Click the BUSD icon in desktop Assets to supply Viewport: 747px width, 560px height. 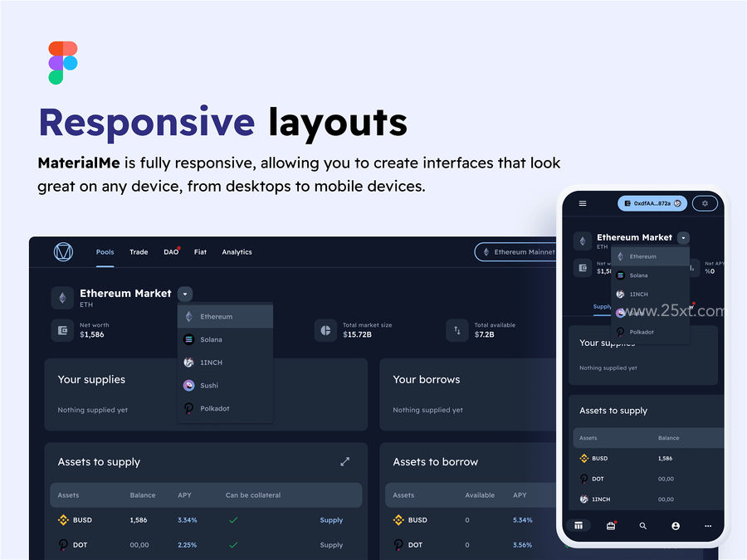pos(63,520)
